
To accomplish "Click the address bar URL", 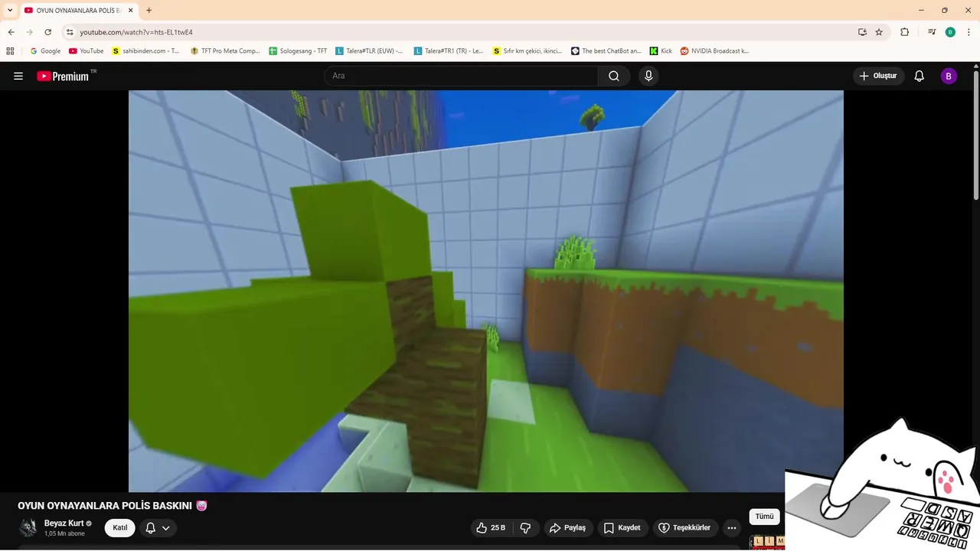I will 136,32.
